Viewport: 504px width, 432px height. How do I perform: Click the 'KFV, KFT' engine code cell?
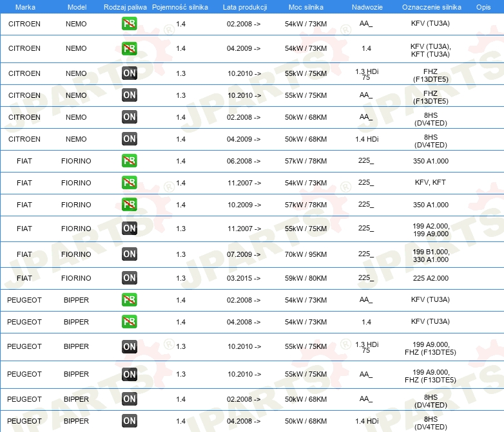431,182
